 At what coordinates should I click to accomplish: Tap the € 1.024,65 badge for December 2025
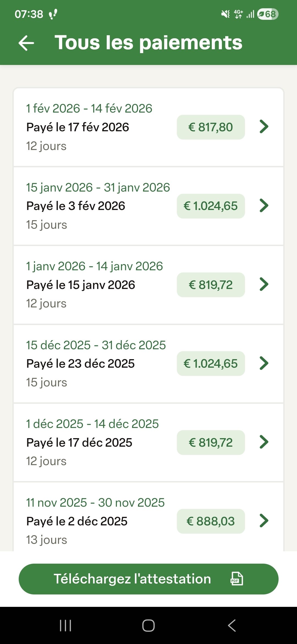pos(211,364)
